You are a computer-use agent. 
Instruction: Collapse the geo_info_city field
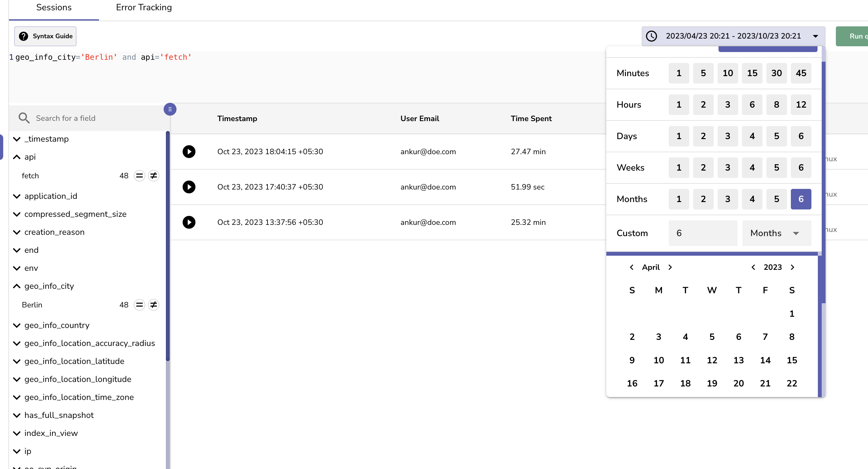coord(16,286)
